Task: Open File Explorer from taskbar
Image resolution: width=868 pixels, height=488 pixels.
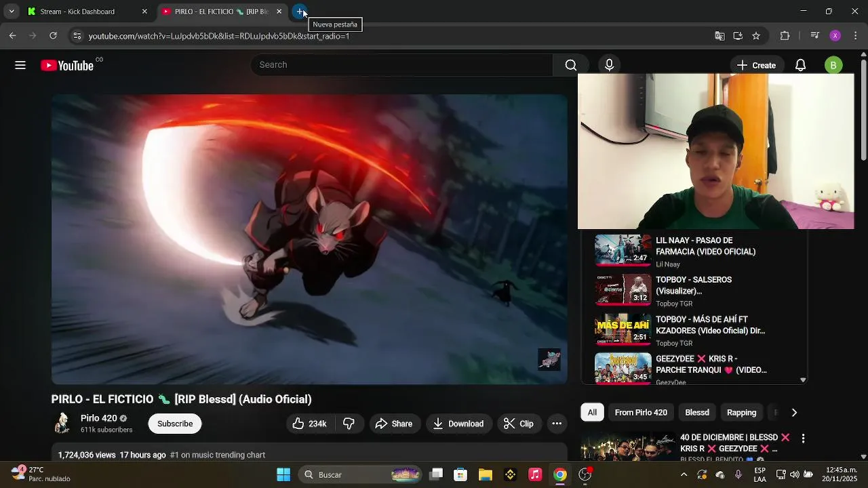Action: tap(486, 474)
